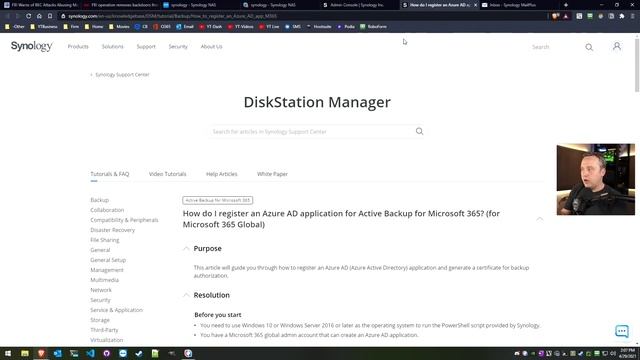Open the Virtualization sidebar category
This screenshot has width=640, height=360.
(107, 340)
